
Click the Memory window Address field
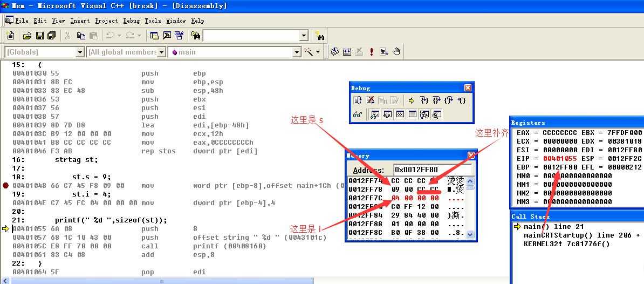pyautogui.click(x=432, y=170)
